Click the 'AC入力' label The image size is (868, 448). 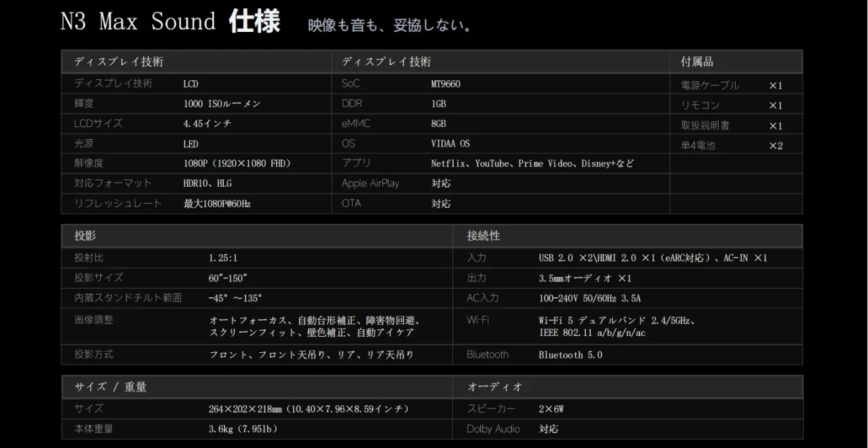(x=483, y=298)
